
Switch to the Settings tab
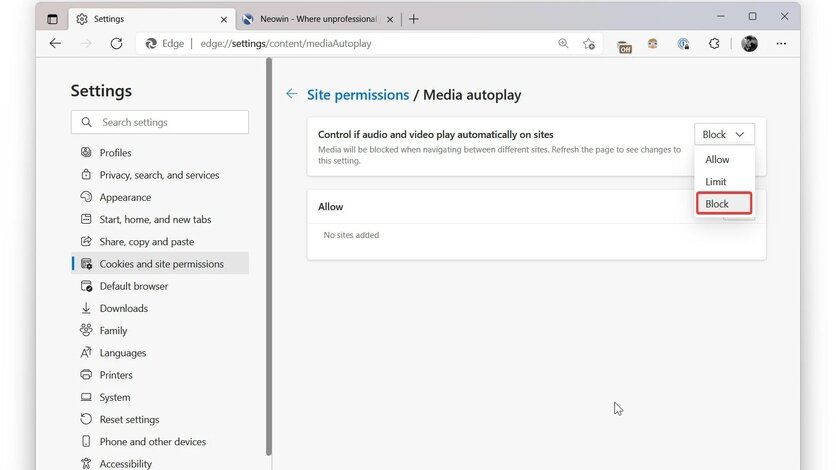click(x=152, y=19)
